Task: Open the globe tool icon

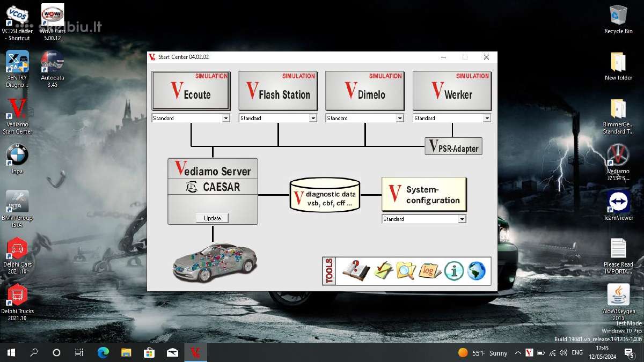Action: (x=476, y=271)
